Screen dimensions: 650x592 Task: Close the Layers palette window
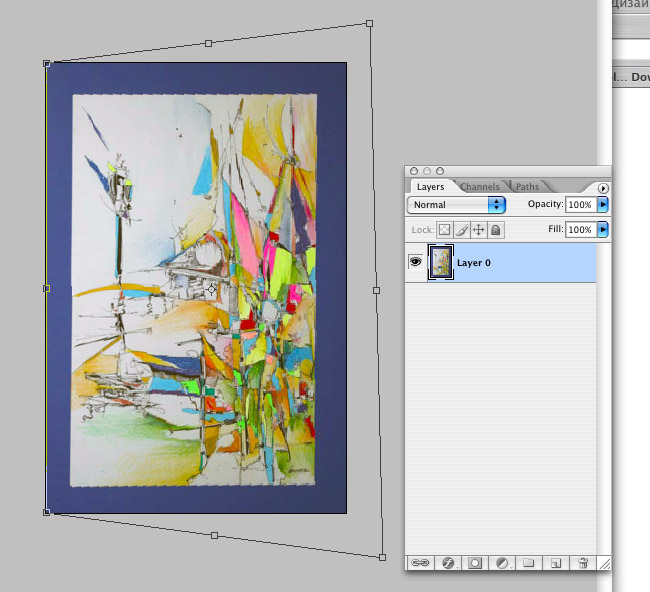pyautogui.click(x=413, y=171)
